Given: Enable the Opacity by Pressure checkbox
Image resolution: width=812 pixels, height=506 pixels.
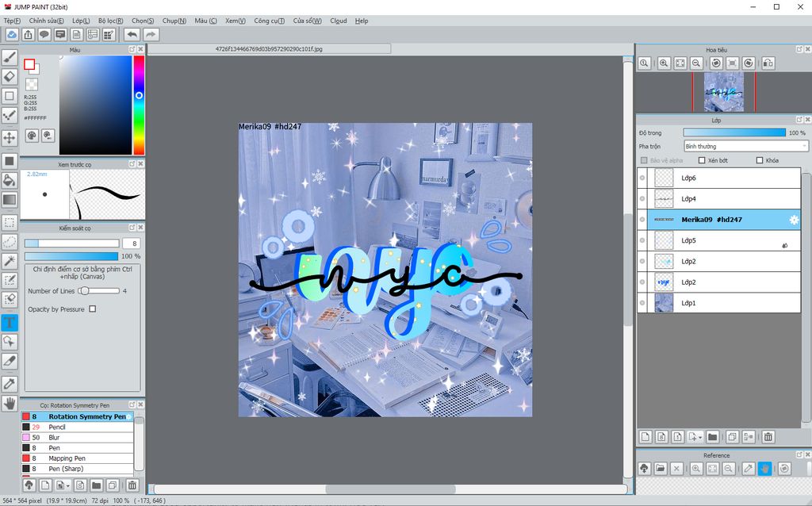Looking at the screenshot, I should [x=93, y=309].
